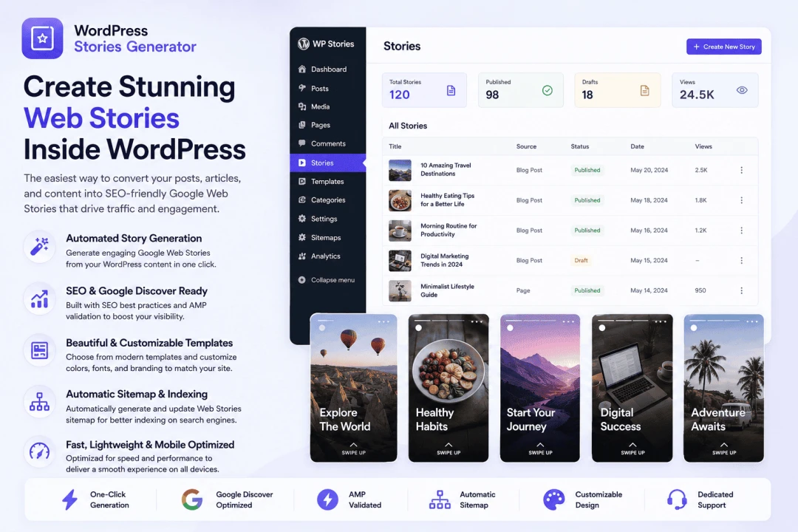Open options menu for Healthy Eating Tips row
798x532 pixels.
(742, 200)
